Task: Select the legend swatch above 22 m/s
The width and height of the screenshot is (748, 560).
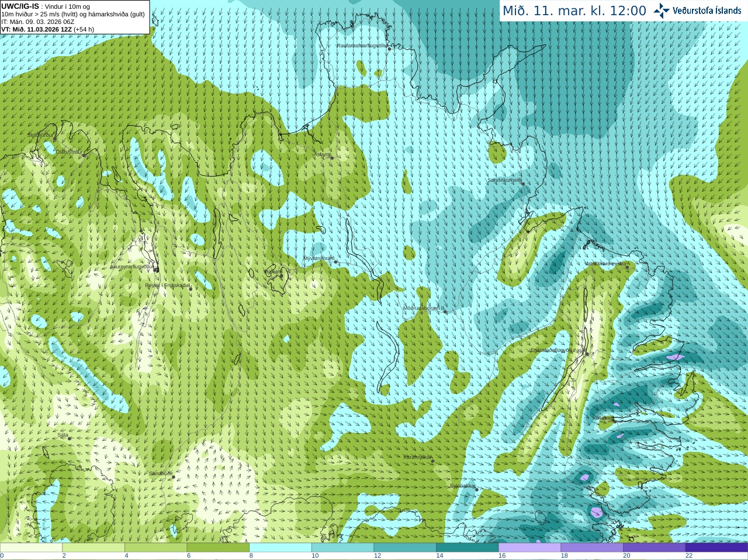Action: pyautogui.click(x=716, y=548)
